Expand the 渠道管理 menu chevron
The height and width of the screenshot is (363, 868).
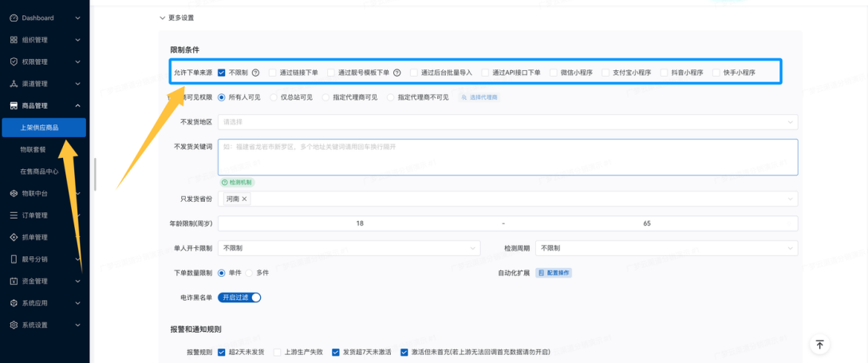pyautogui.click(x=77, y=84)
